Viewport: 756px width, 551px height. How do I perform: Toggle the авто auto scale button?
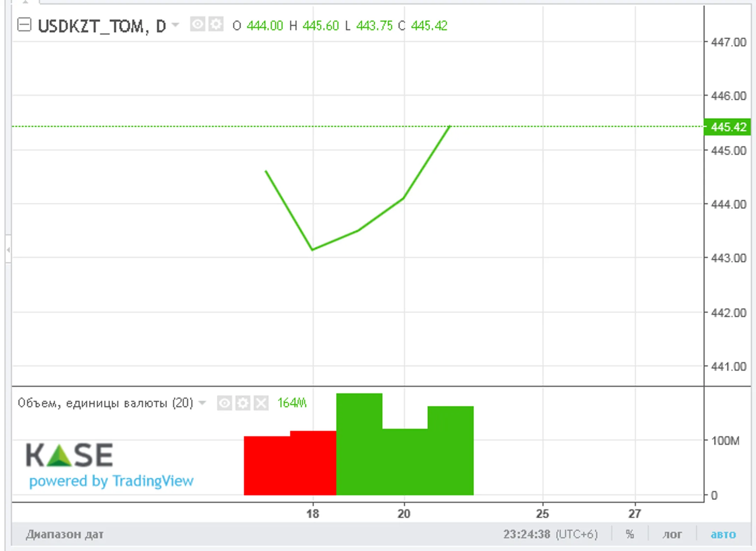[723, 535]
